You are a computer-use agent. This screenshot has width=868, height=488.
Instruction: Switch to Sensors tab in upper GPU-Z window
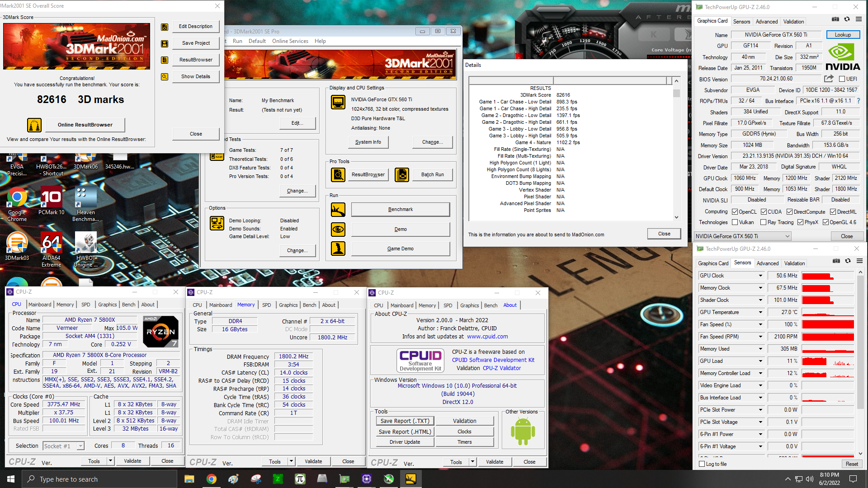[x=741, y=22]
